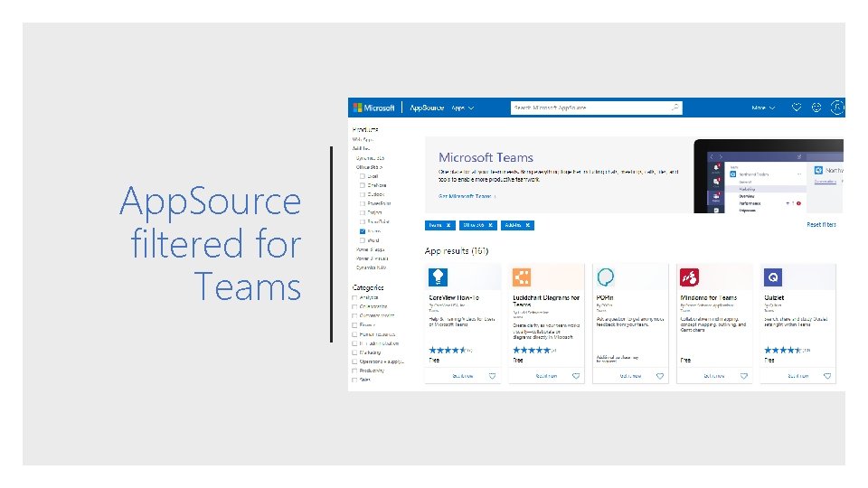Image resolution: width=868 pixels, height=488 pixels.
Task: Select Power BI visuals in the Products list
Action: [372, 258]
